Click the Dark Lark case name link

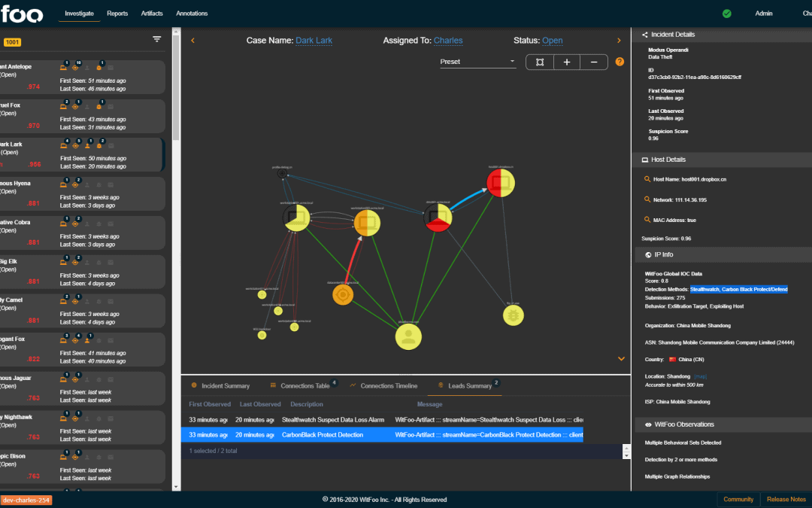pyautogui.click(x=314, y=41)
